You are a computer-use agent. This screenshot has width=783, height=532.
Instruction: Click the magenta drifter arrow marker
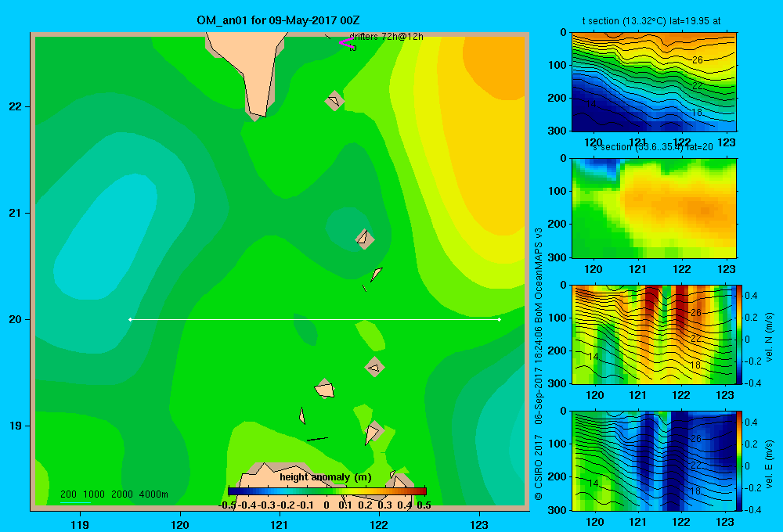[346, 42]
